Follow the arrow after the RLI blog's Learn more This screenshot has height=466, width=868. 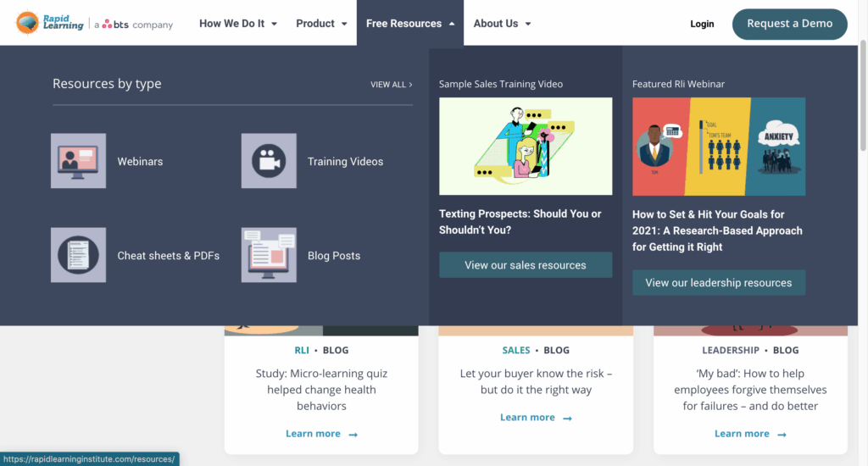tap(353, 435)
